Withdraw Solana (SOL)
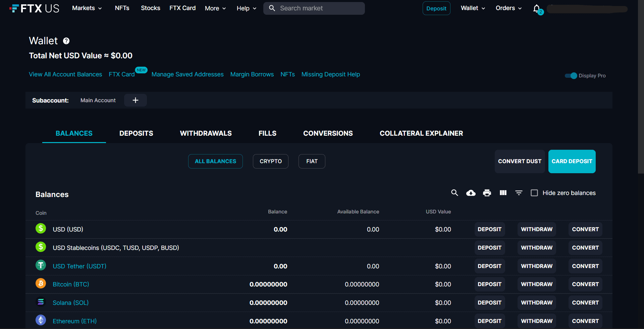This screenshot has height=329, width=644. pyautogui.click(x=537, y=303)
